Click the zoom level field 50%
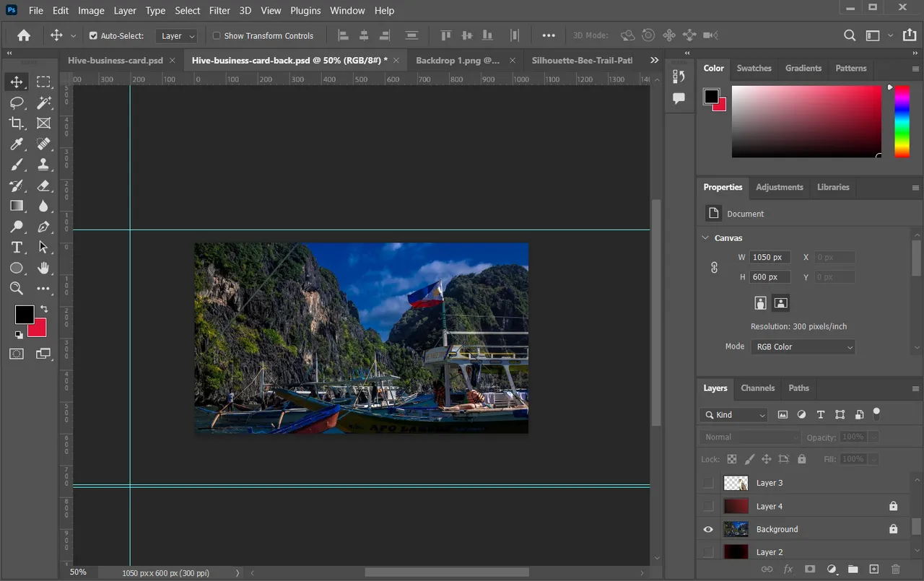 pos(77,572)
